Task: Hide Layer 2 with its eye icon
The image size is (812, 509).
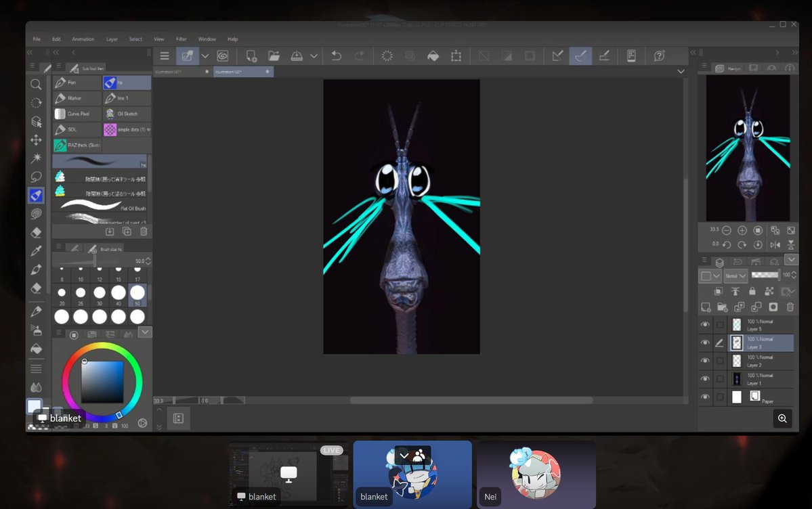Action: click(705, 360)
